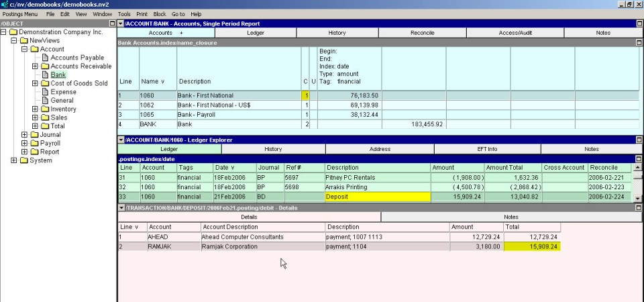This screenshot has height=302, width=644.
Task: Expand the Accounts Receivable tree node
Action: (35, 66)
